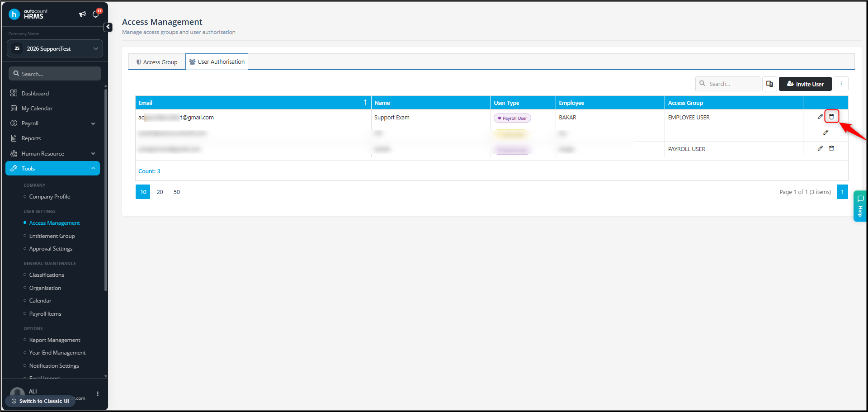Edit the Support Exam user row
This screenshot has height=412, width=868.
click(820, 117)
